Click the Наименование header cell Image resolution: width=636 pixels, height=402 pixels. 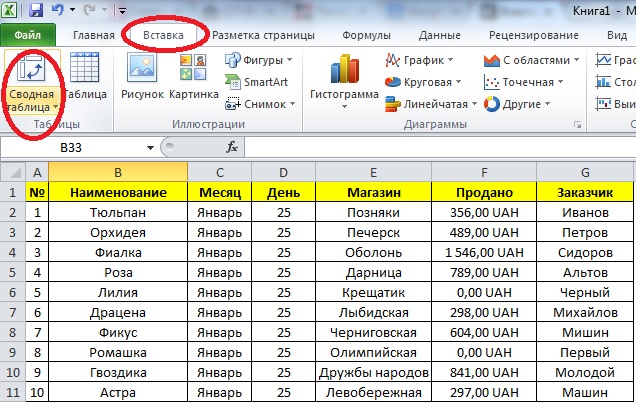[118, 192]
